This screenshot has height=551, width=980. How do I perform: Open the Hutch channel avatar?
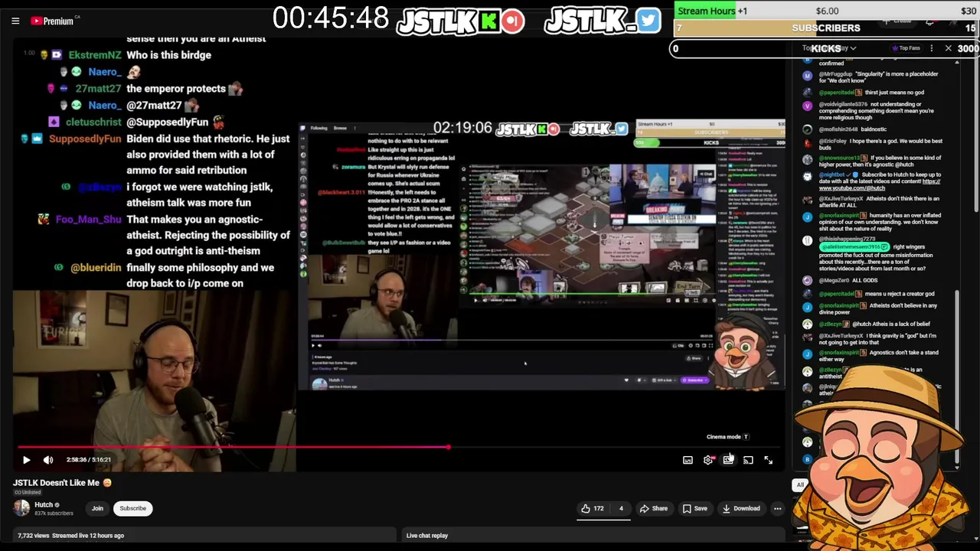[x=21, y=507]
